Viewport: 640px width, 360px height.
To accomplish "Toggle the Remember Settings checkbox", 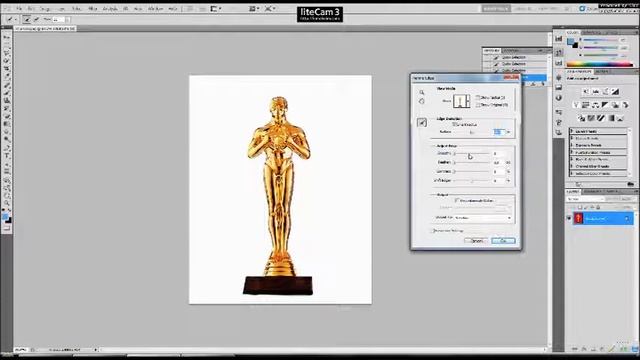I will [434, 231].
